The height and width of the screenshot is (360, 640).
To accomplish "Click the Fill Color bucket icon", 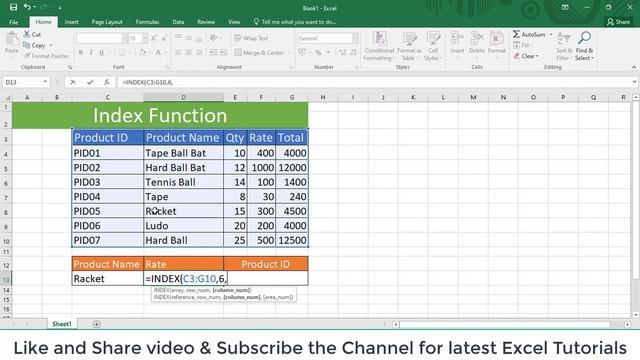I will 142,52.
